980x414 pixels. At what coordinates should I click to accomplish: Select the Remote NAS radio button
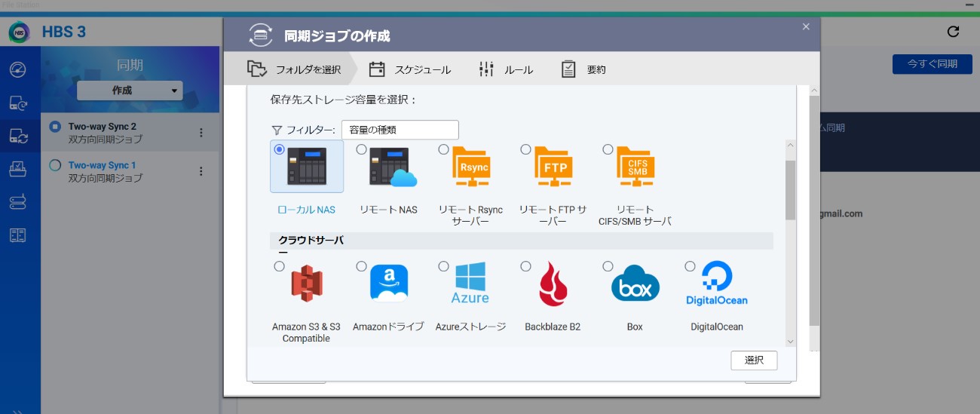pyautogui.click(x=362, y=149)
